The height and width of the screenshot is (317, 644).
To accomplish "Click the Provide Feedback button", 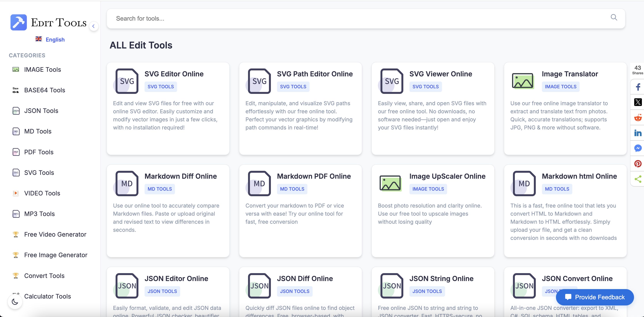I will [x=595, y=297].
